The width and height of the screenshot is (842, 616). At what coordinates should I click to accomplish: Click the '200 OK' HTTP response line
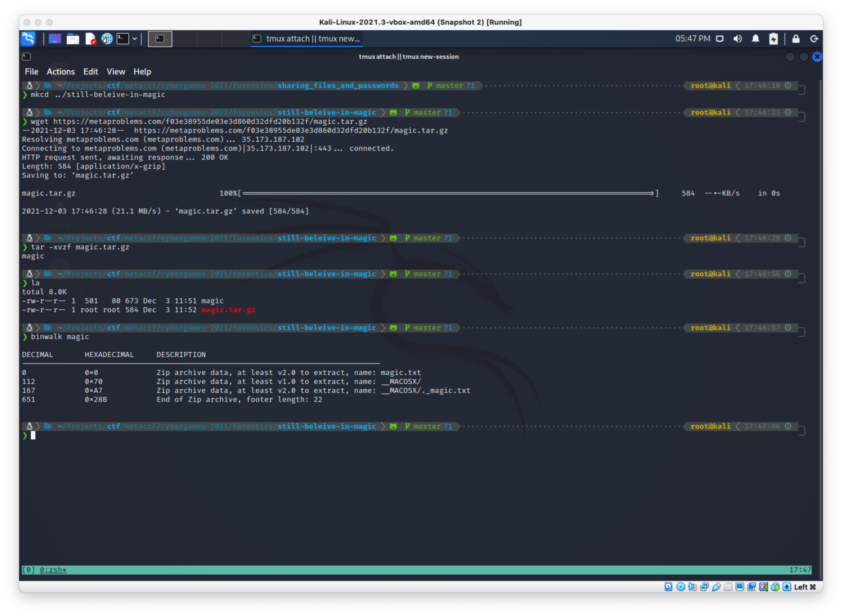[125, 157]
